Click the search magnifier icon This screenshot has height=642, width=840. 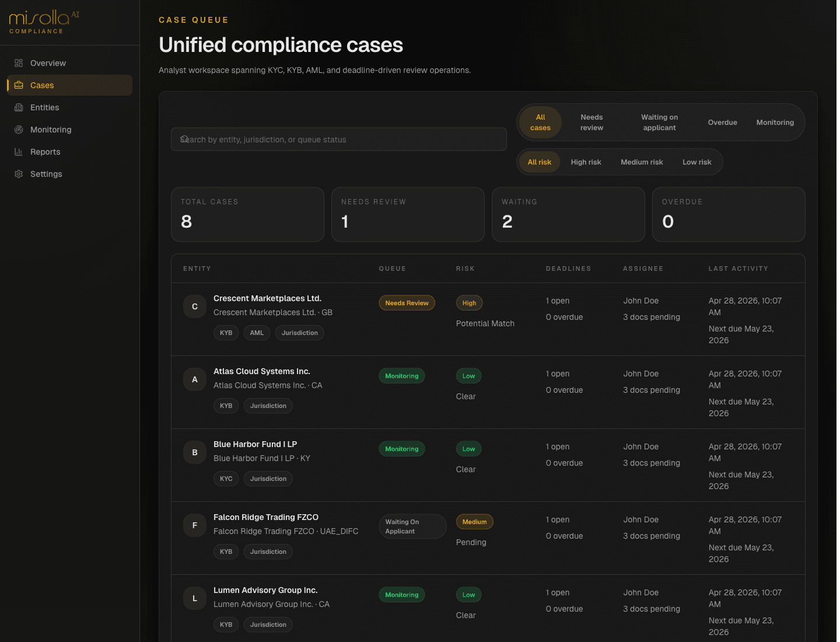[184, 139]
